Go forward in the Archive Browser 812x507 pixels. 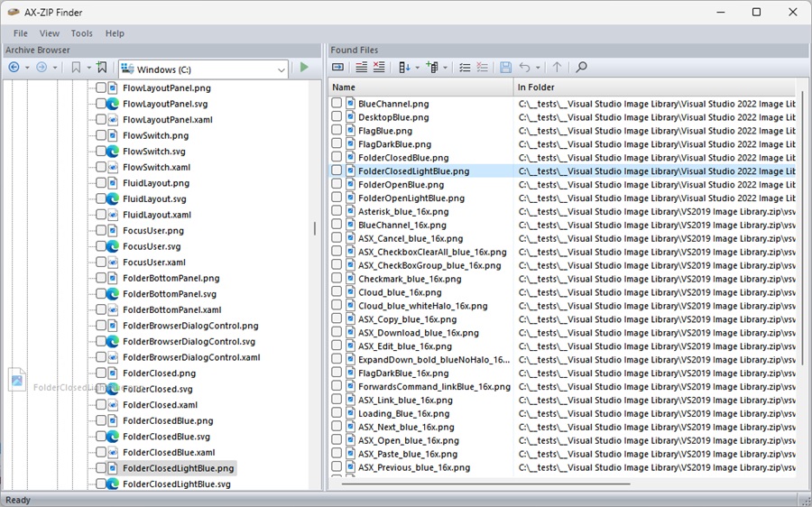(x=42, y=68)
